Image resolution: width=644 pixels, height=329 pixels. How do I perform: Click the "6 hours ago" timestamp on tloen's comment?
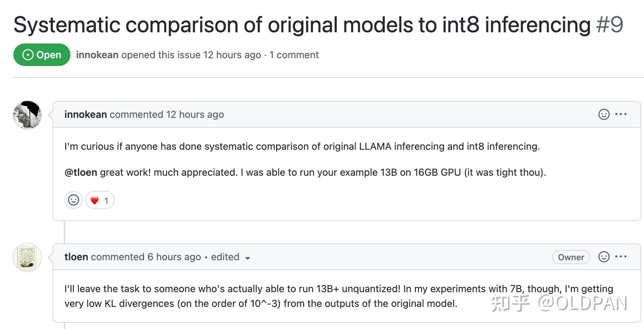(x=174, y=257)
